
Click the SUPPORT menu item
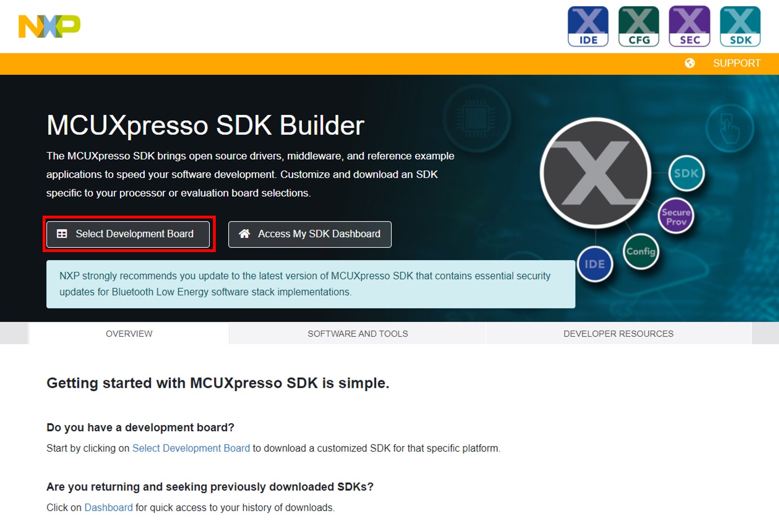pyautogui.click(x=736, y=63)
